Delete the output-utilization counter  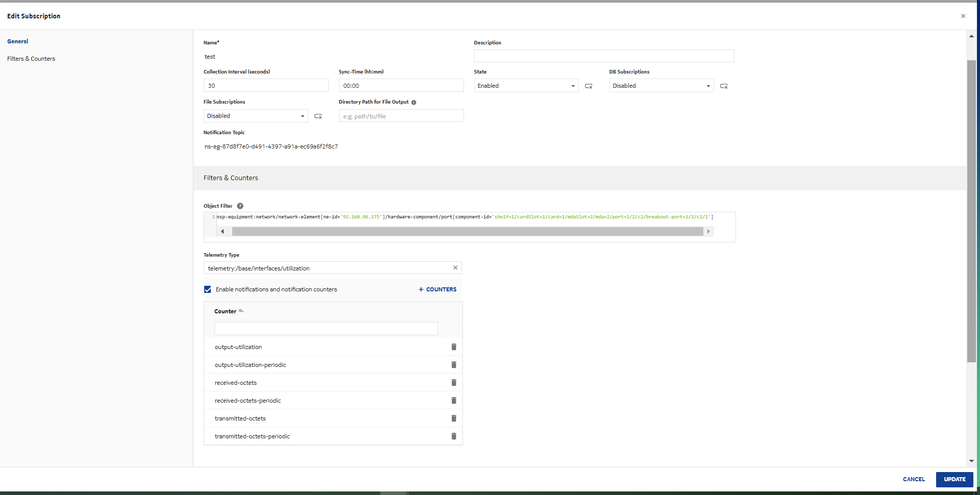pyautogui.click(x=453, y=347)
